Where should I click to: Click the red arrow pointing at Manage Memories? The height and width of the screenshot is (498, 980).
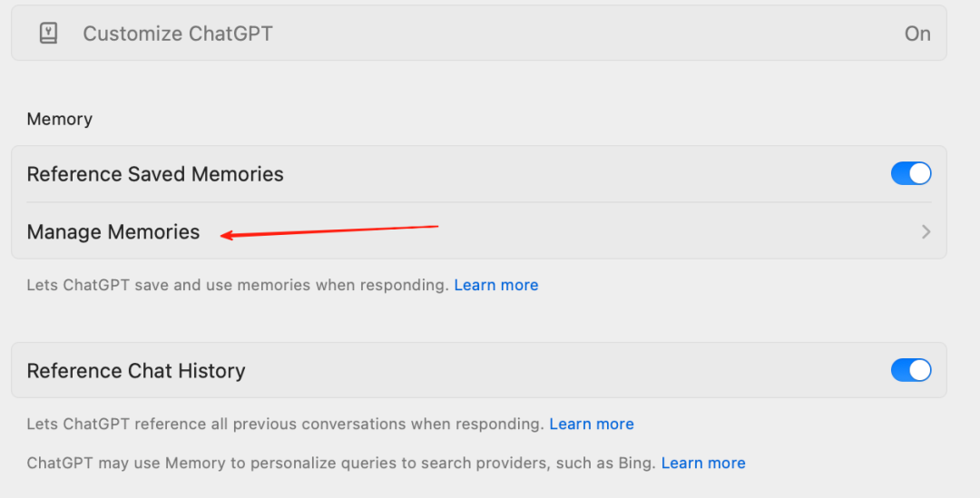[330, 230]
